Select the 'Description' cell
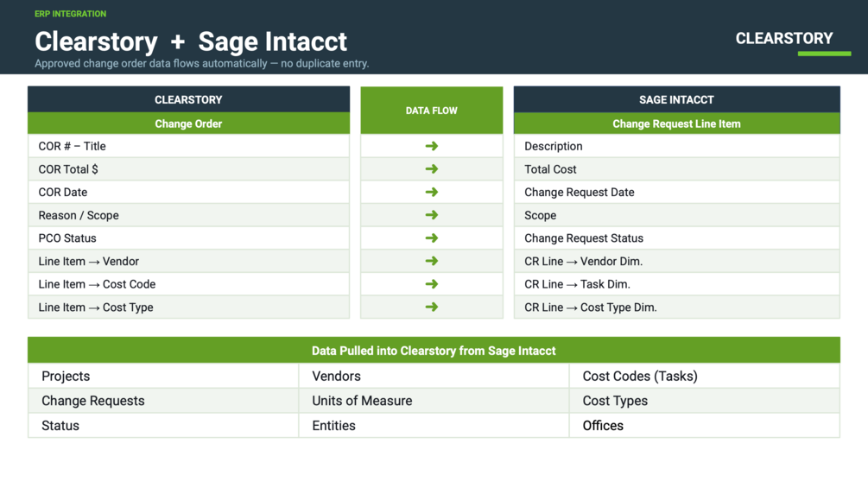Screen dimensions: 868x488 (677, 146)
